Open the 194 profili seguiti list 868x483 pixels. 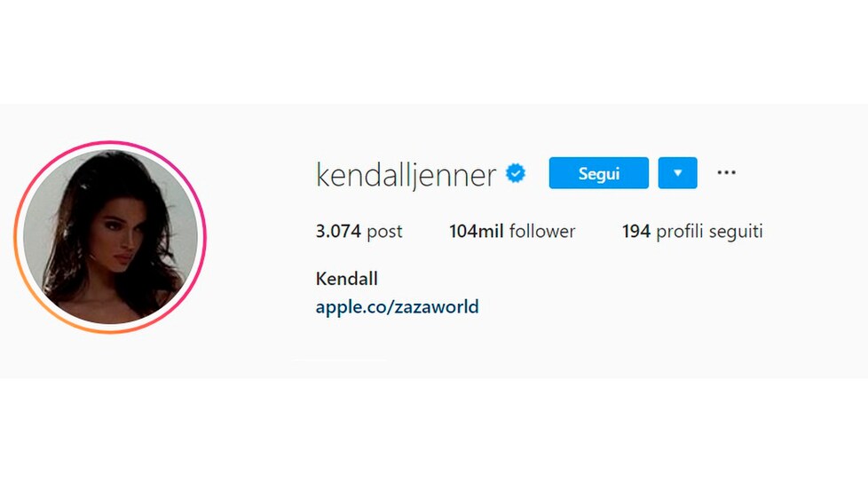[692, 231]
